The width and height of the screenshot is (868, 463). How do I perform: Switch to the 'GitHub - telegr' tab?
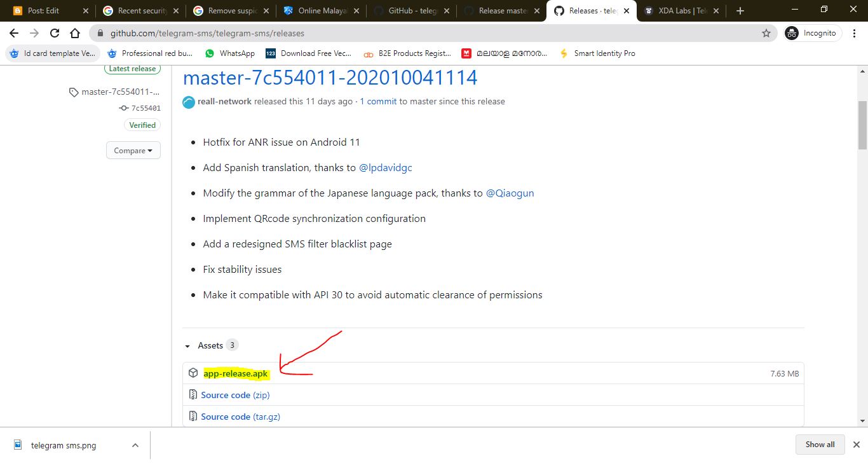tap(413, 11)
